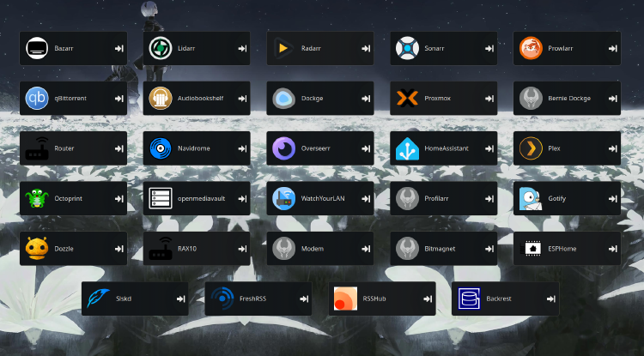Select the Dockge blob icon

pos(284,99)
